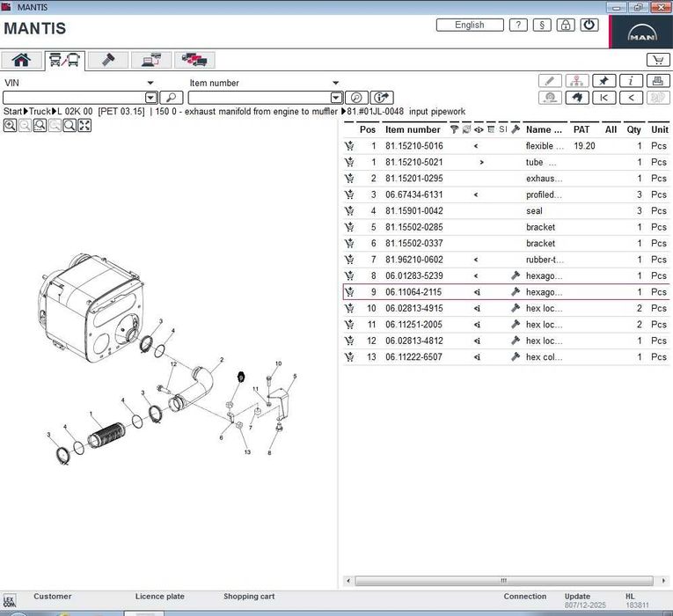The width and height of the screenshot is (673, 616).
Task: Jump to first with |< button
Action: [x=604, y=98]
